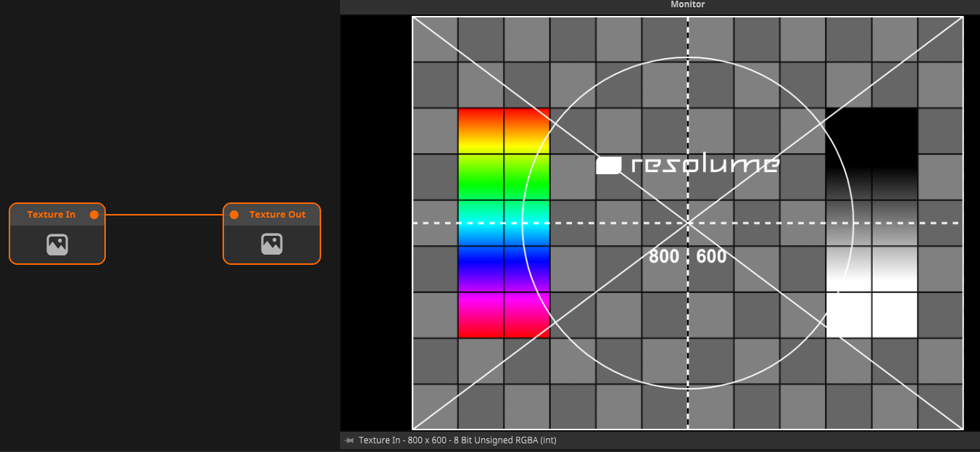Image resolution: width=980 pixels, height=452 pixels.
Task: Click the red top of the rainbow gradient
Action: point(504,115)
